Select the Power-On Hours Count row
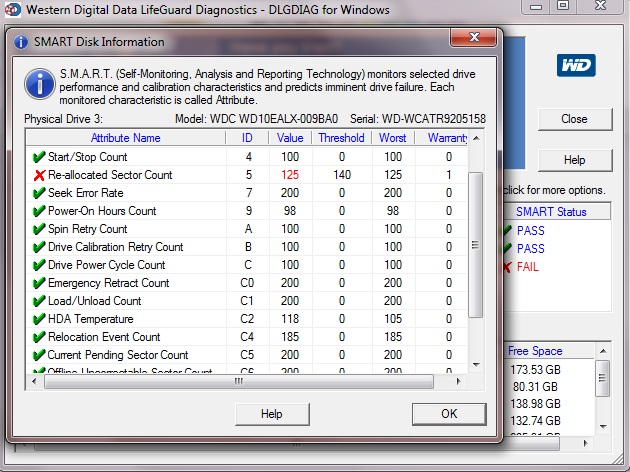 [247, 211]
